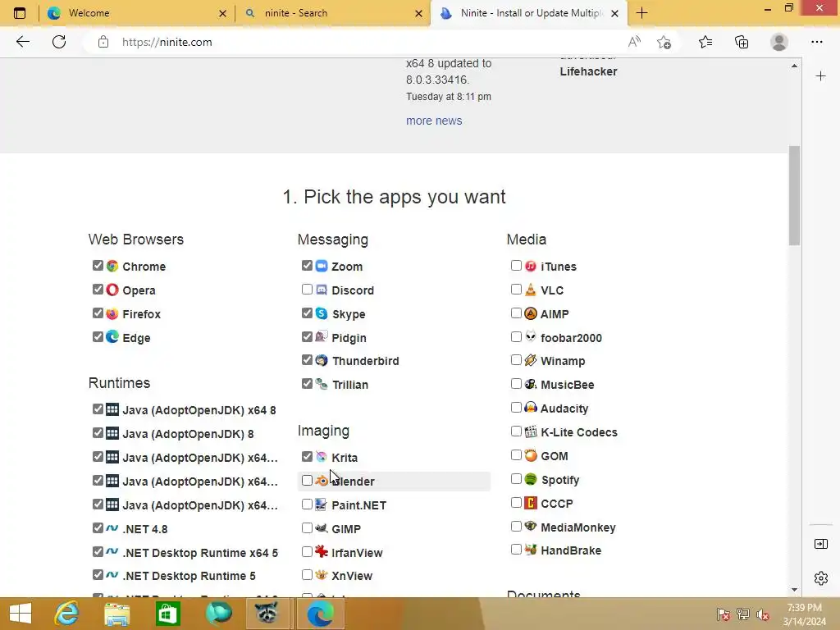This screenshot has height=630, width=840.
Task: Click the Krita app icon
Action: coord(322,457)
